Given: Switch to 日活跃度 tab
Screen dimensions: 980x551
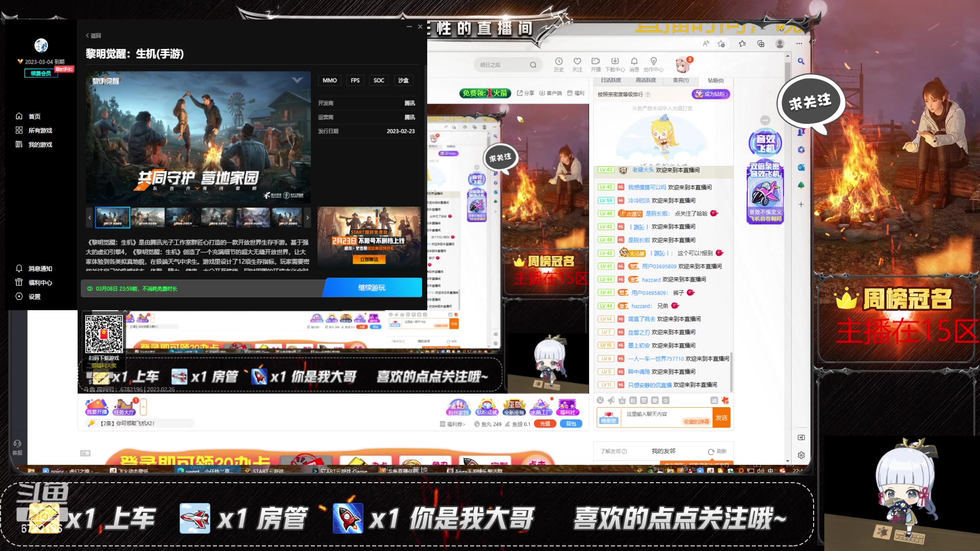Looking at the screenshot, I should click(x=611, y=81).
